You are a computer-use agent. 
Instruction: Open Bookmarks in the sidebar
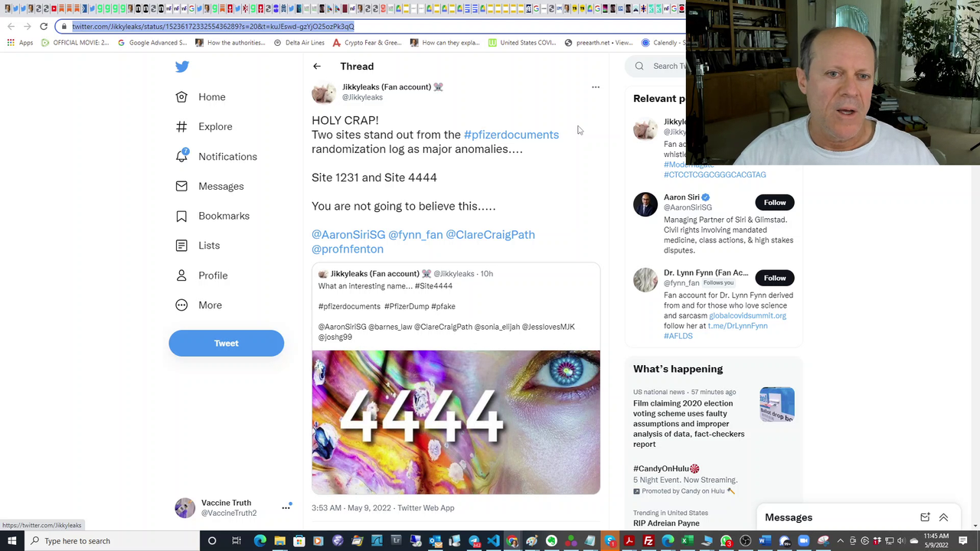(223, 216)
